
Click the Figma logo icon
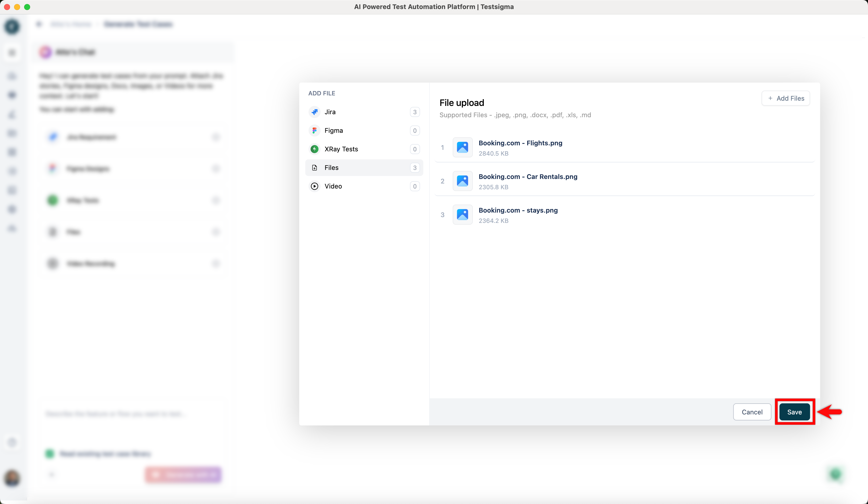tap(314, 131)
